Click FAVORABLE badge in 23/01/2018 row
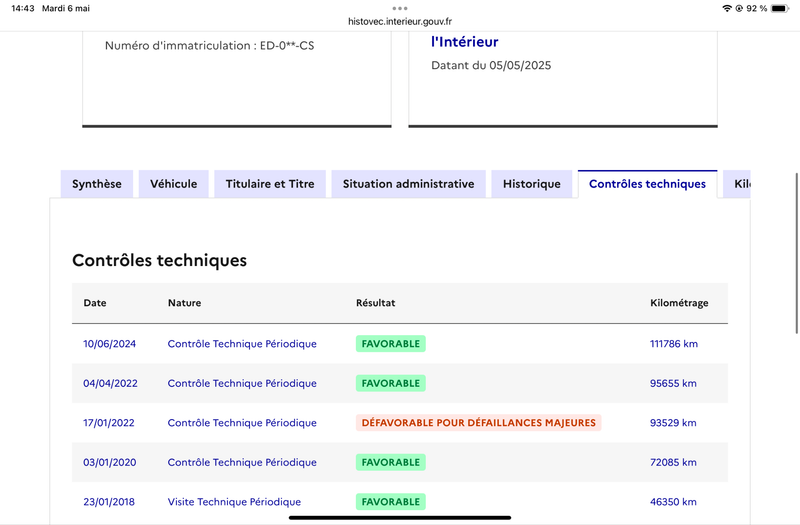This screenshot has height=525, width=800. pyautogui.click(x=391, y=502)
